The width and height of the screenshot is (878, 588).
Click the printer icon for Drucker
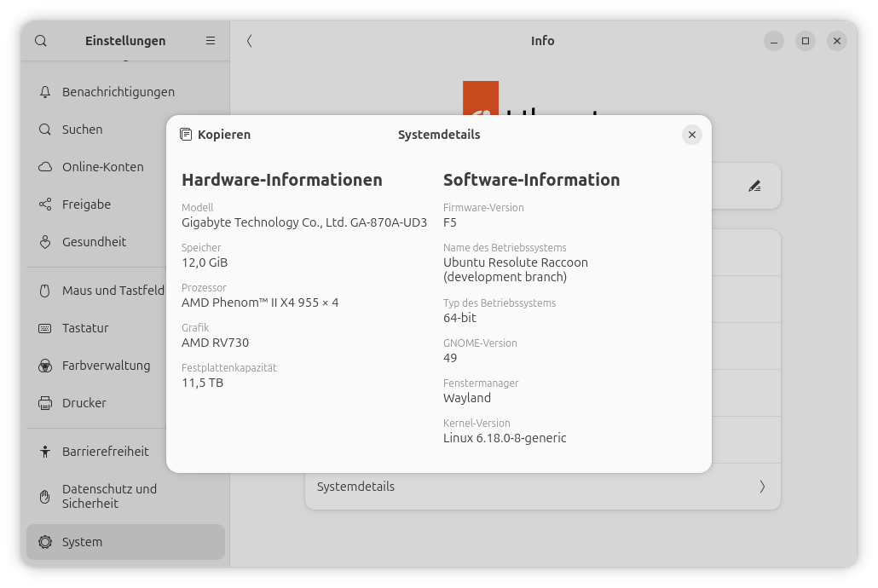[x=45, y=403]
